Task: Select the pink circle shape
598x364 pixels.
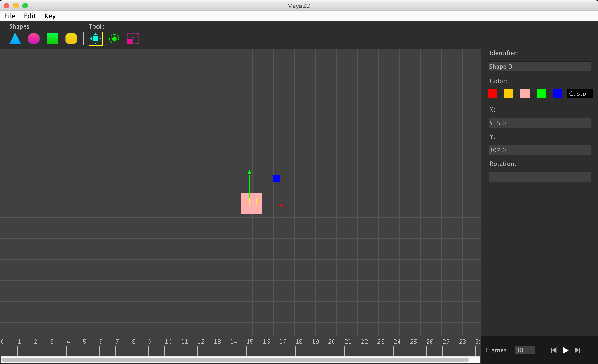Action: 34,39
